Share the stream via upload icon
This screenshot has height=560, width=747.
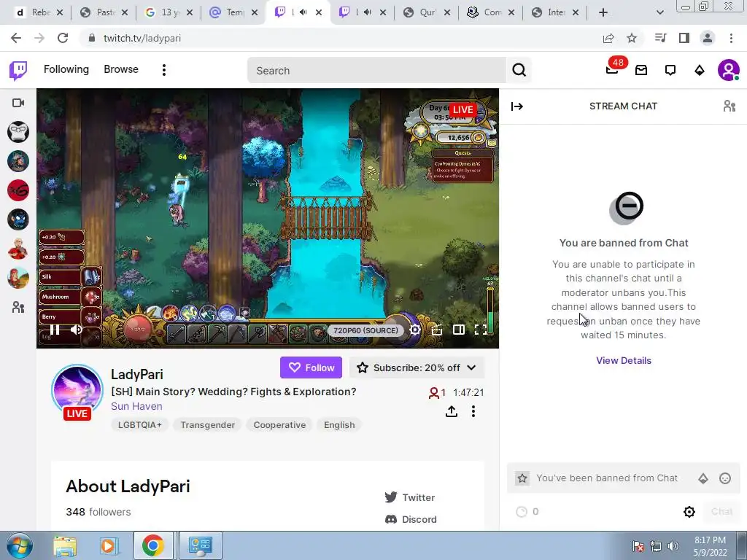(x=452, y=411)
